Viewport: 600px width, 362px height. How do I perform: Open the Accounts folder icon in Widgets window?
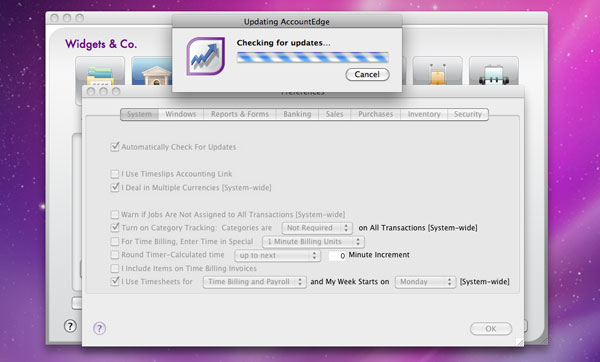point(100,71)
